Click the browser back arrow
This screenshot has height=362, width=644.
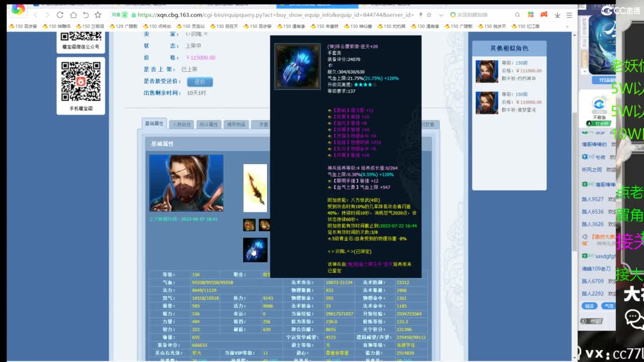[35, 15]
